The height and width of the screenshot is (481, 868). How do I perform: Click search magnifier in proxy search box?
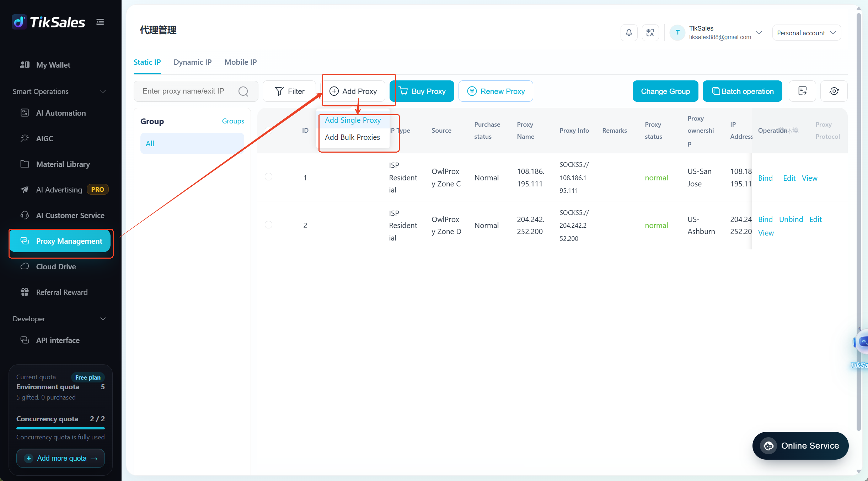pos(243,91)
